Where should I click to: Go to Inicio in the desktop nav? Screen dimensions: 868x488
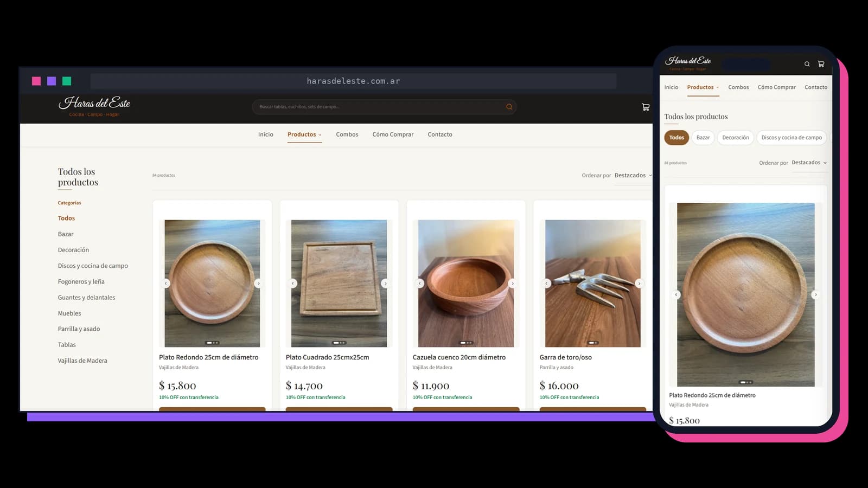coord(266,134)
